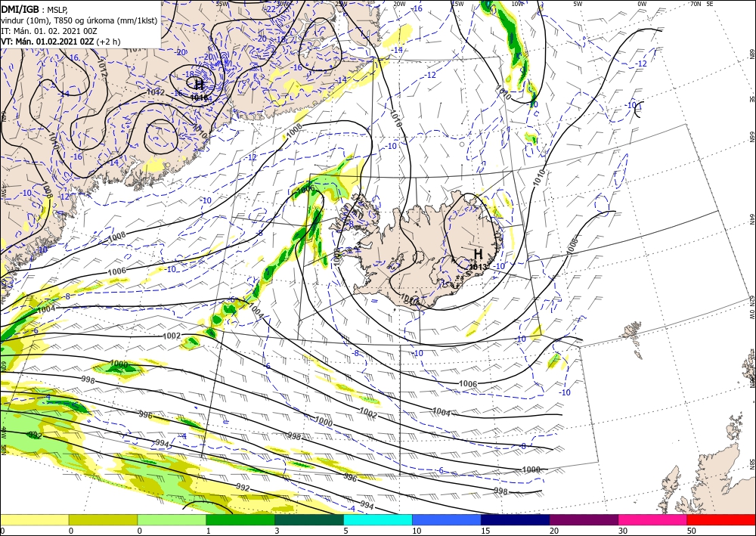Select the medium green 1 mm legend swatch
Image resolution: width=756 pixels, height=536 pixels.
240,519
